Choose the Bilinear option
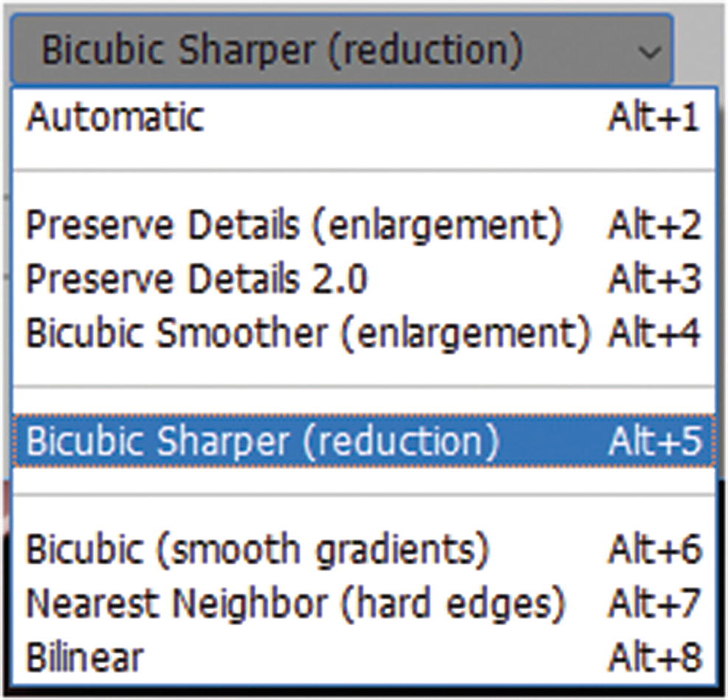This screenshot has height=700, width=728. [85, 656]
